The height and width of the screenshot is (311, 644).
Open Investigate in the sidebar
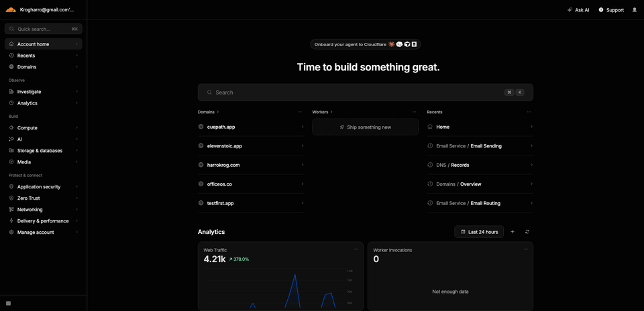pyautogui.click(x=44, y=92)
